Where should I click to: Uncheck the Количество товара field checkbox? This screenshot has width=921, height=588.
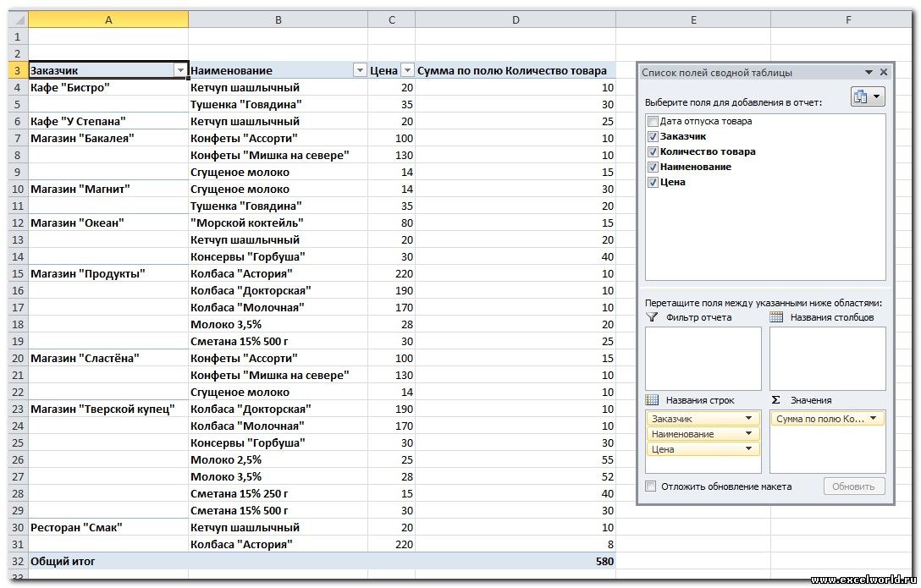point(653,152)
